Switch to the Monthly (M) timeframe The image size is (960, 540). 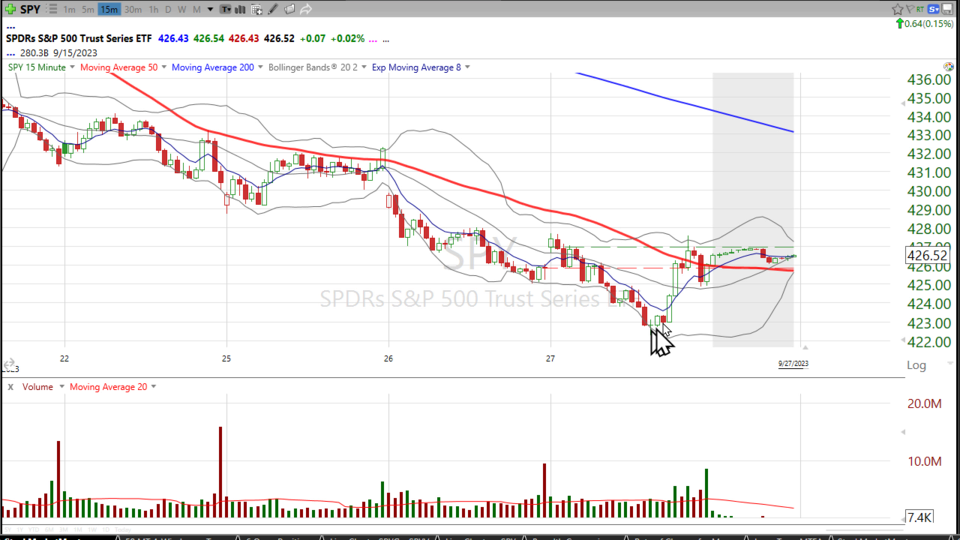[197, 9]
